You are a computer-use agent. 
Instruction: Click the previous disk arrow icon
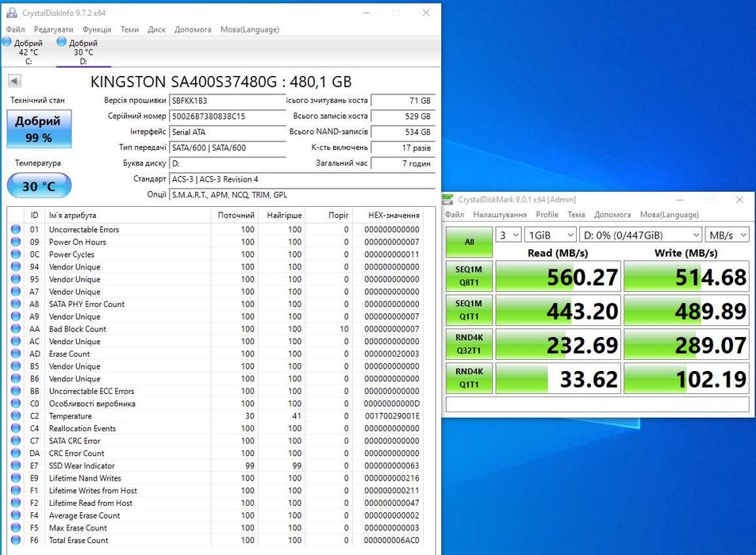coord(14,81)
